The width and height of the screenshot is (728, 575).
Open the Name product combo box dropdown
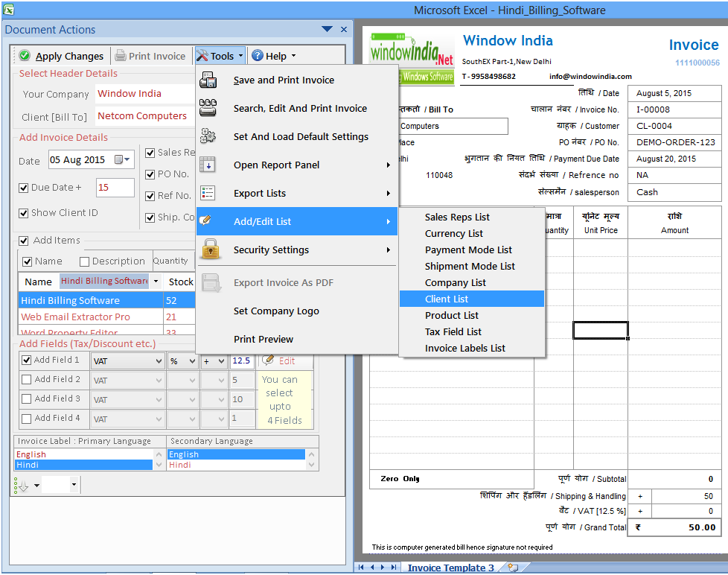(x=156, y=282)
